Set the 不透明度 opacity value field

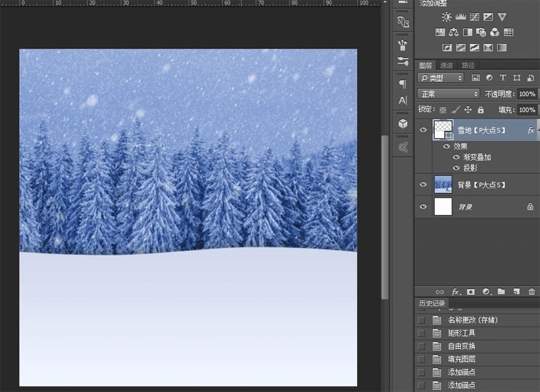point(526,94)
